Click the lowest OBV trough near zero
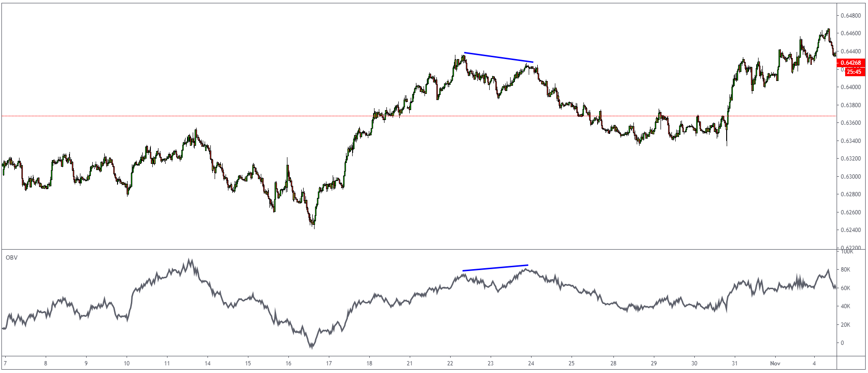This screenshot has width=868, height=373. click(312, 346)
